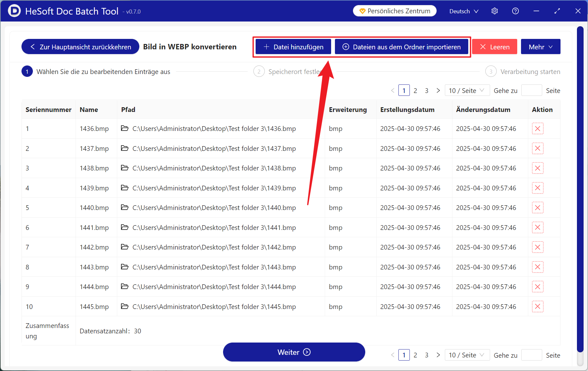Return via Zur Hauptansicht zurückkehren
Screen dimensions: 588x371
pyautogui.click(x=80, y=47)
